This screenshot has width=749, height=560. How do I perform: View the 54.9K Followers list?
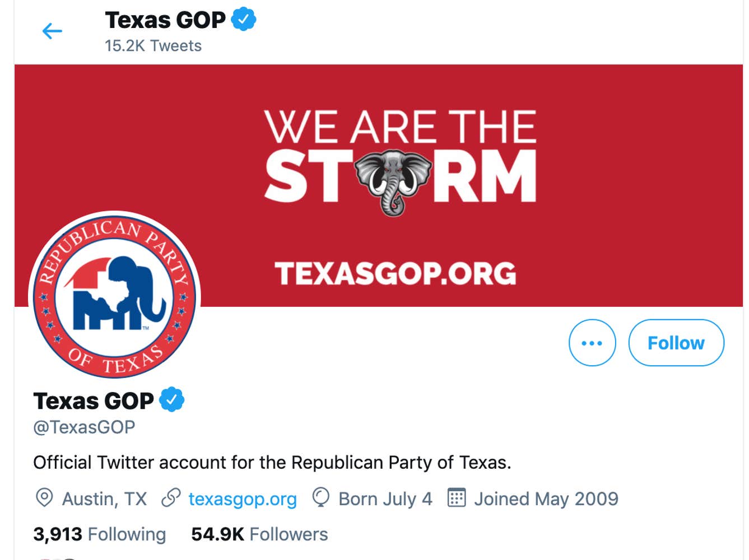tap(259, 534)
